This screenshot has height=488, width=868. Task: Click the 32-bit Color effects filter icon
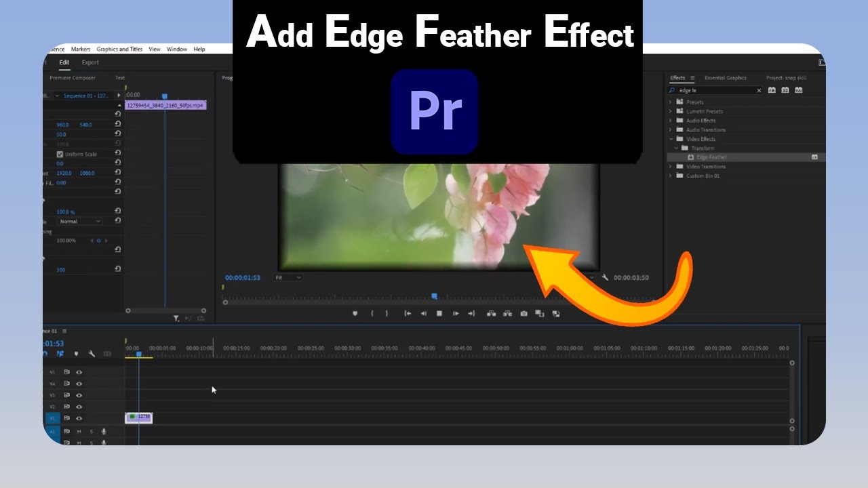point(785,90)
